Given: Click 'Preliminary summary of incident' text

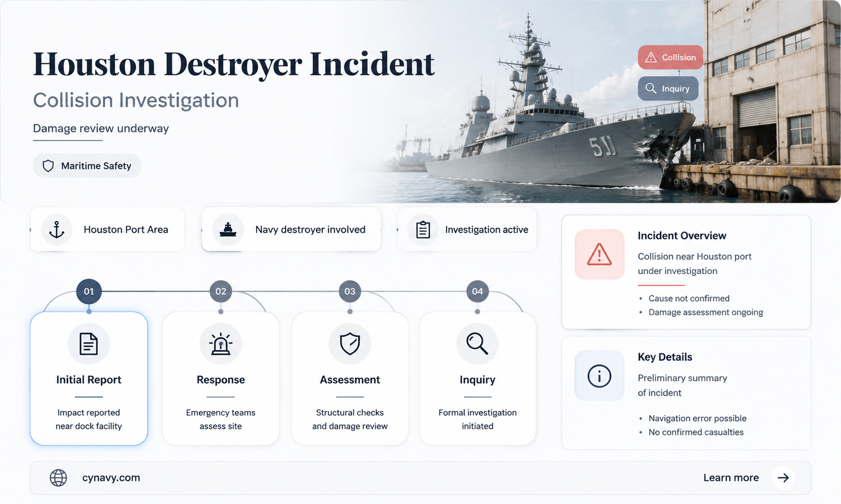Looking at the screenshot, I should [682, 385].
